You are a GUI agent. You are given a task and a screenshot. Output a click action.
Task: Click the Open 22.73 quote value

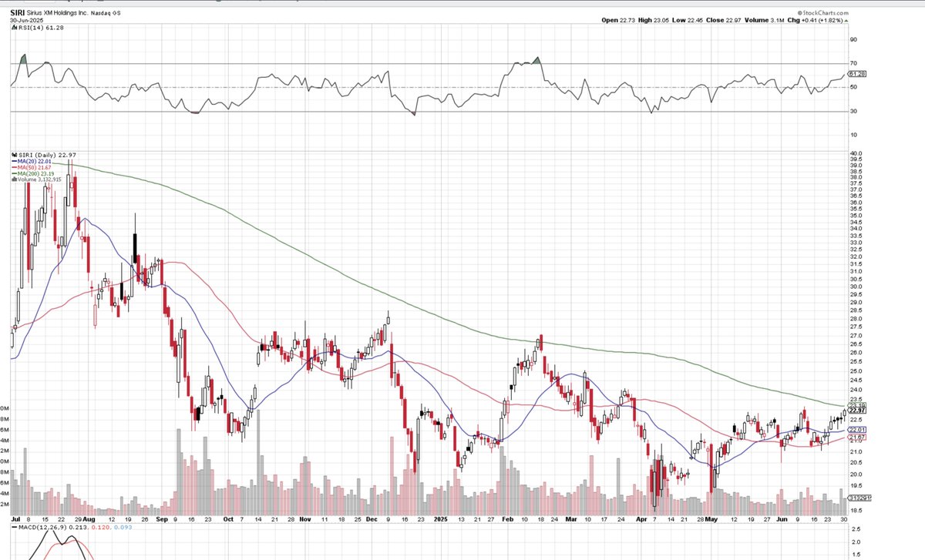click(x=620, y=21)
